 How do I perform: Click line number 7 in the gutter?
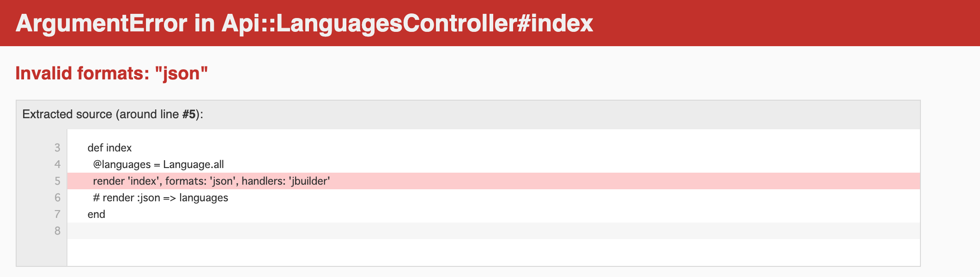[x=57, y=214]
